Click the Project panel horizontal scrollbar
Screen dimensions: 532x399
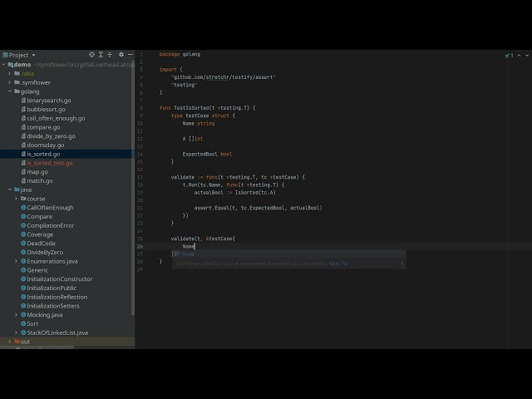click(x=37, y=347)
